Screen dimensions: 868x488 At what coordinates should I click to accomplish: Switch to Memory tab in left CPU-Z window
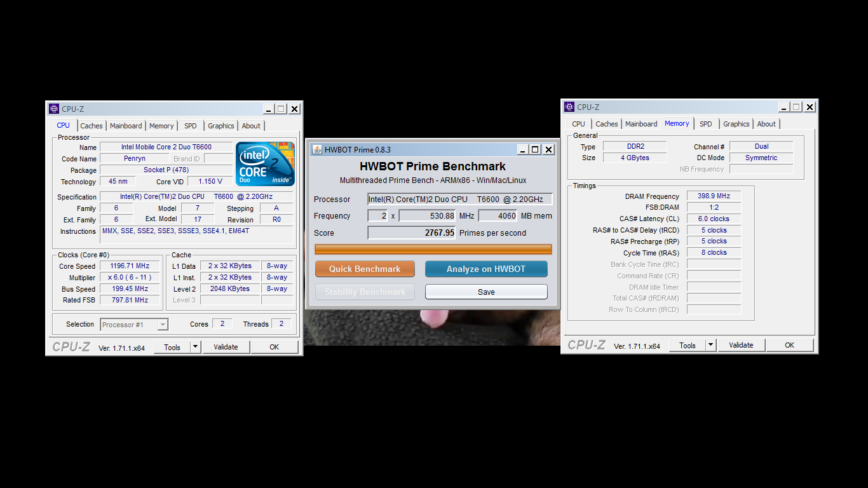(161, 126)
